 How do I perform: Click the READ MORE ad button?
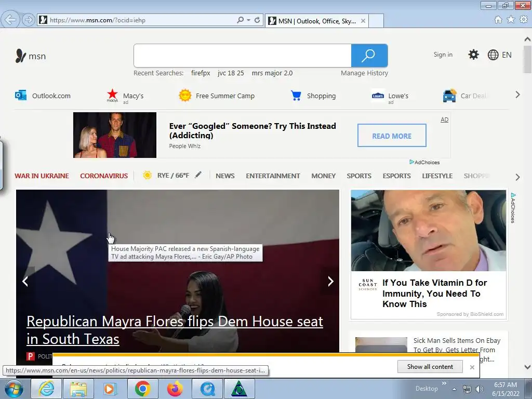click(x=392, y=136)
